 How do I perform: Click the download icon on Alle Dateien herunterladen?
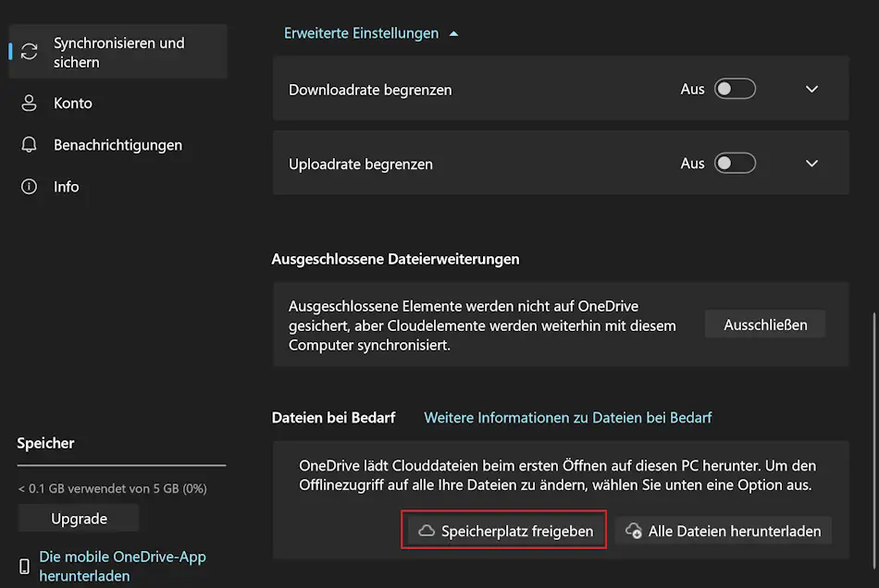[634, 531]
